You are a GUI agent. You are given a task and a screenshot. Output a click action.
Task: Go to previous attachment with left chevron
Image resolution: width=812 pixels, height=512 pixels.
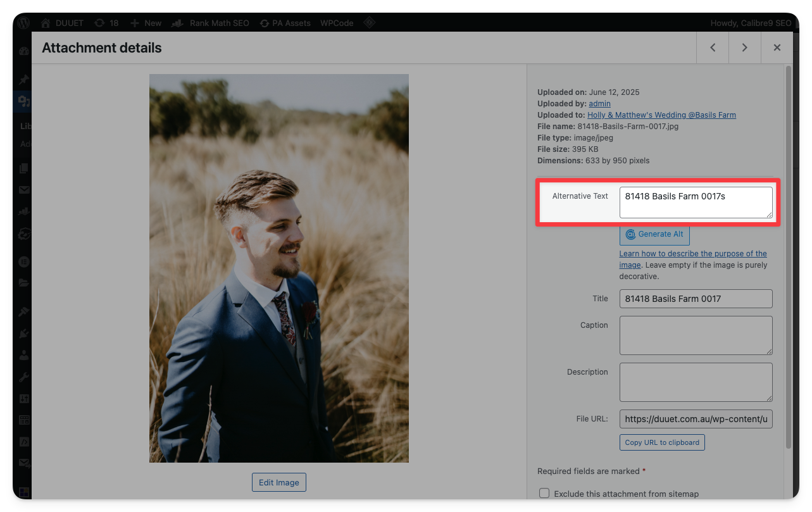click(713, 47)
